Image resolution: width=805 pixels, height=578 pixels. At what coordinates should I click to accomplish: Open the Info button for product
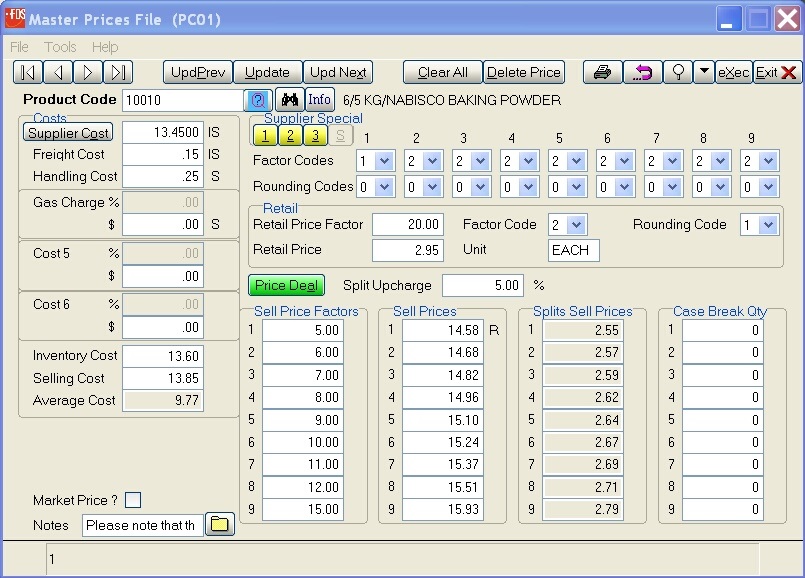(319, 99)
